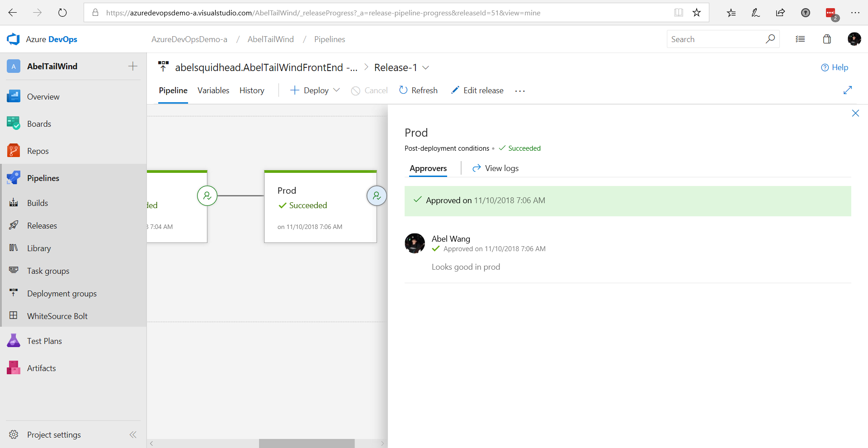Click the scrollbar left arrow
Screen dimensions: 868x448
pos(151,443)
